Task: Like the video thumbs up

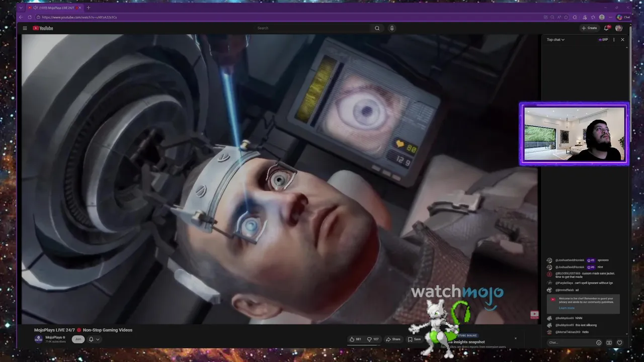Action: point(355,339)
